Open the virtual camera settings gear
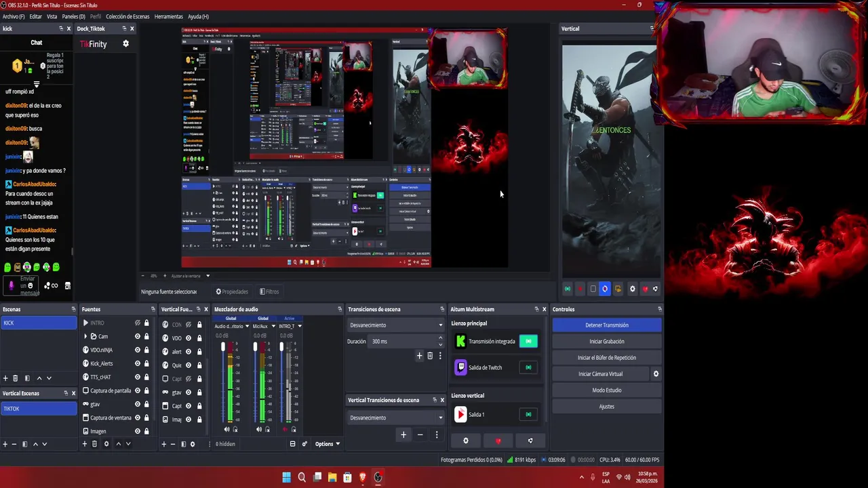868x488 pixels. coord(656,373)
